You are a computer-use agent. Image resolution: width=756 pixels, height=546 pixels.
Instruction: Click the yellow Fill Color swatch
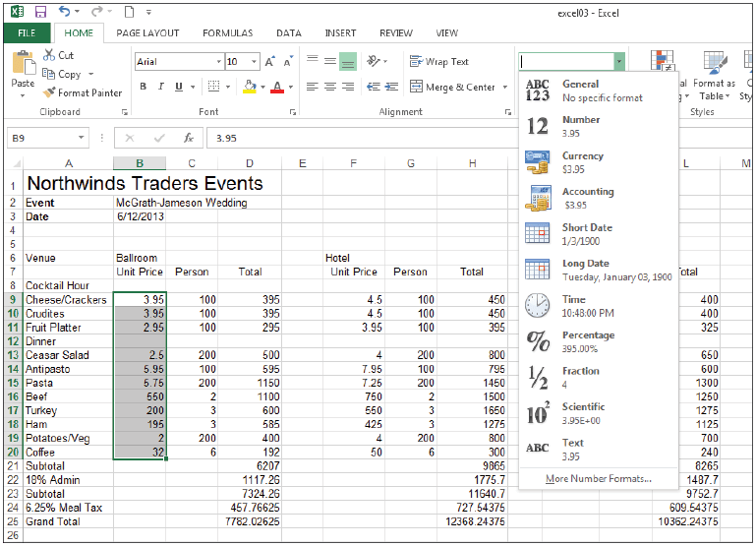[250, 87]
